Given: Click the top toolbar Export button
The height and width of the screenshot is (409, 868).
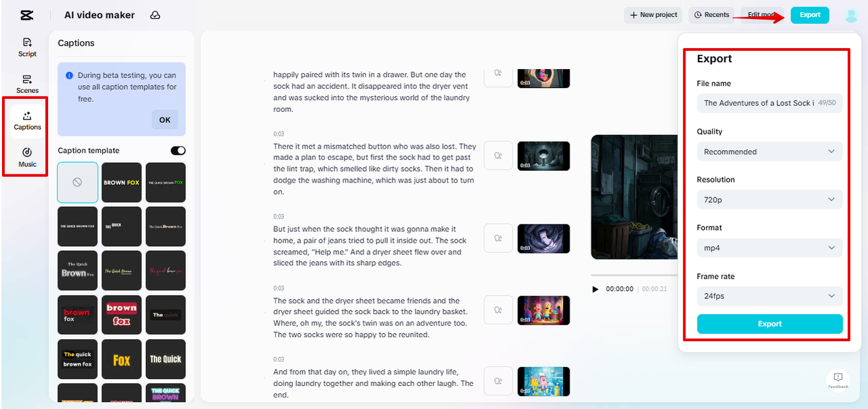Looking at the screenshot, I should pos(810,15).
